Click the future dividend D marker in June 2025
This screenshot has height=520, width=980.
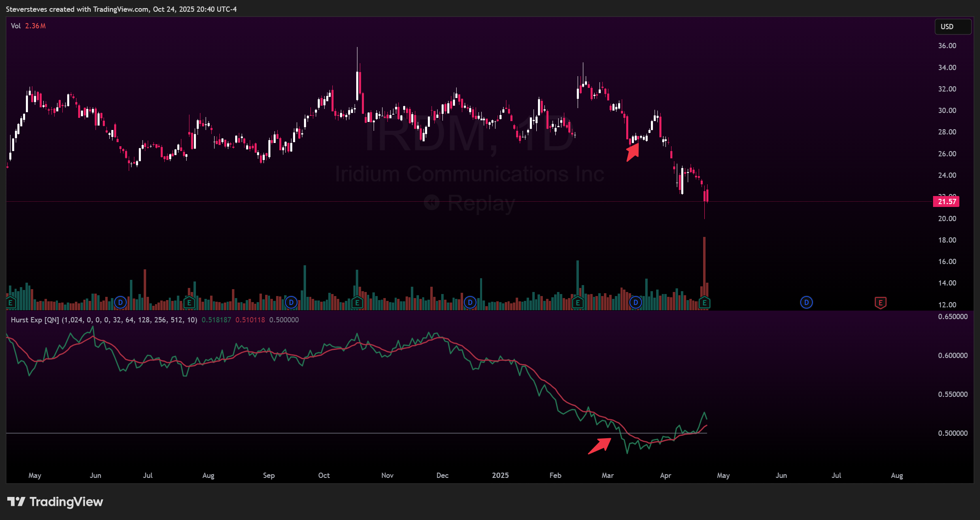tap(806, 303)
